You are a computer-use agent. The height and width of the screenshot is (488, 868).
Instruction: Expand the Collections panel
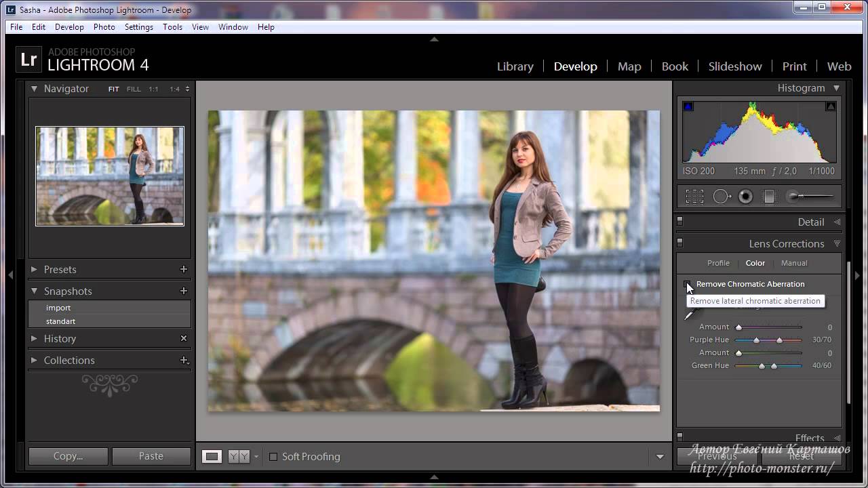click(34, 360)
